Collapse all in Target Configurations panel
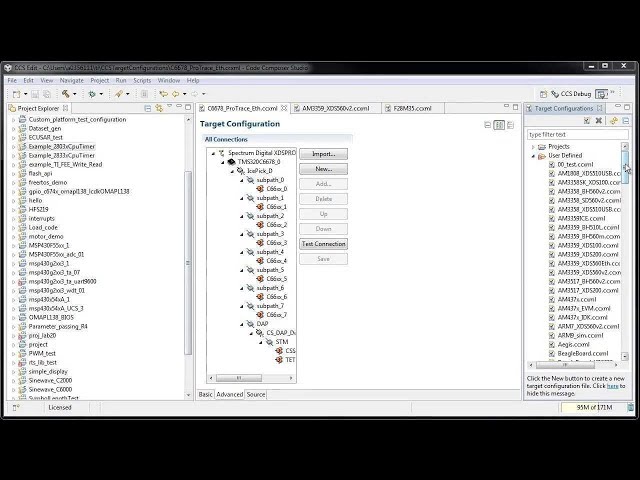Viewport: 640px width, 480px height. (x=626, y=120)
